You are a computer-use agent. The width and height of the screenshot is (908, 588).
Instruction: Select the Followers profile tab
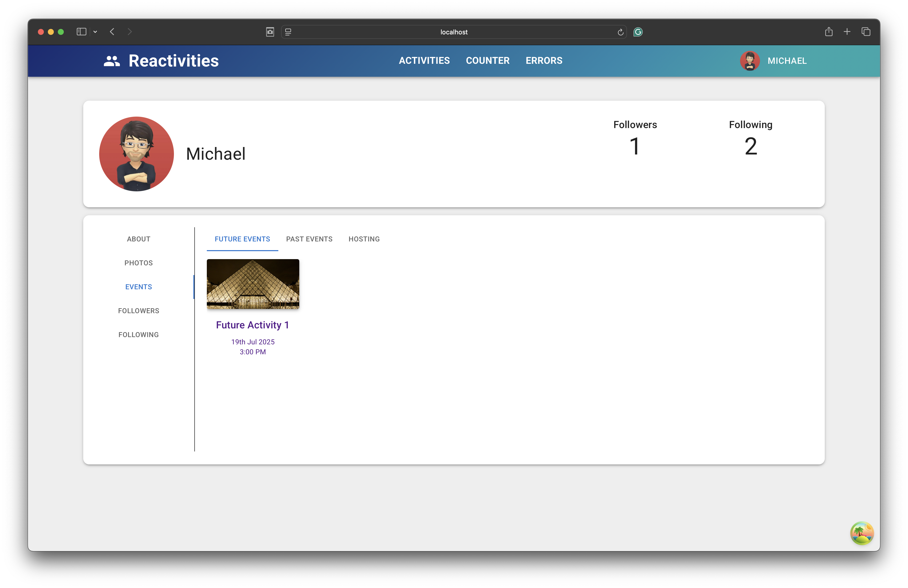(139, 311)
